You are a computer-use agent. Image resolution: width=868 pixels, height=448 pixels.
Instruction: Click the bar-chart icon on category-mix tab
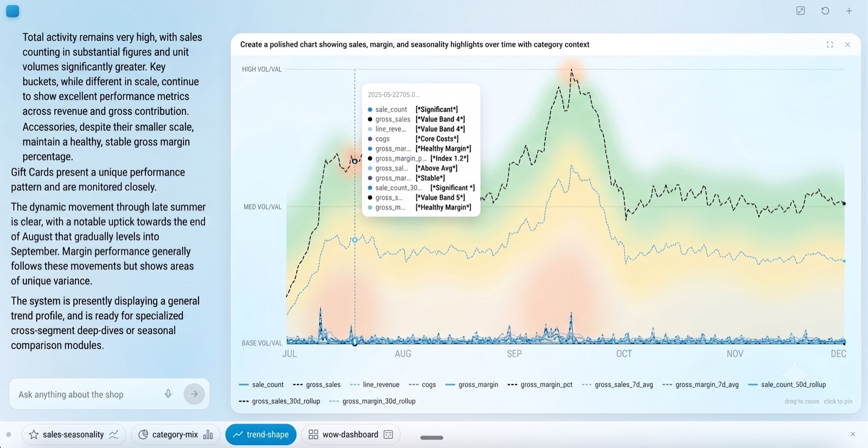tap(208, 434)
